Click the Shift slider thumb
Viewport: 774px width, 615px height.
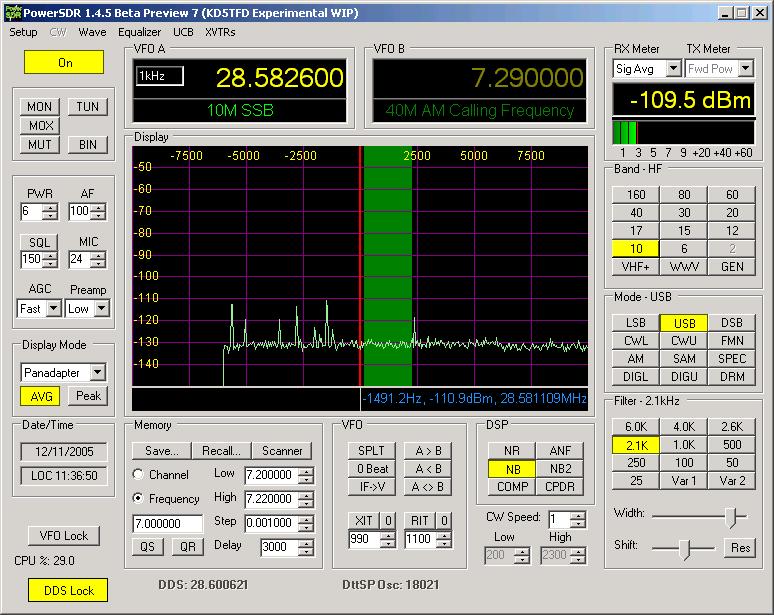684,548
